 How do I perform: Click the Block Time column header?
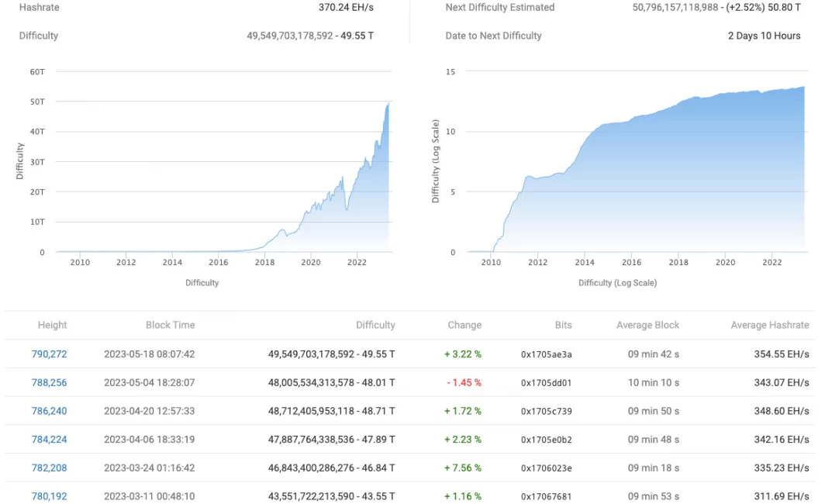tap(170, 326)
